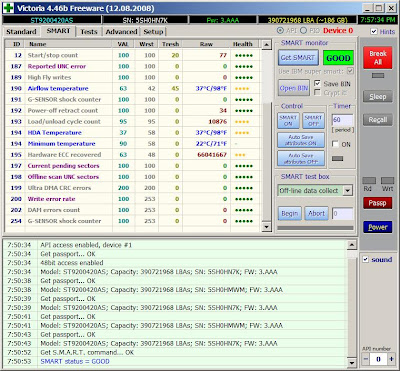This screenshot has height=371, width=400.
Task: Select the Reported UNC error row
Action: coord(133,66)
